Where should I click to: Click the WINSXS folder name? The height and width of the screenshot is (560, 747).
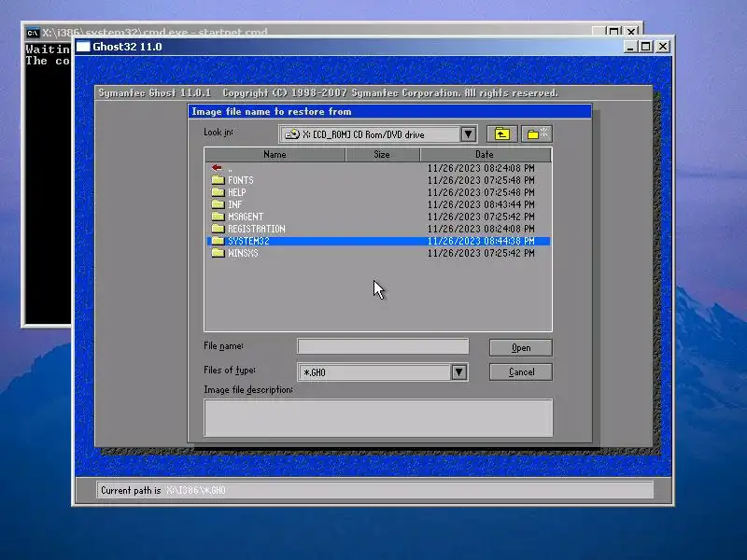pyautogui.click(x=243, y=253)
